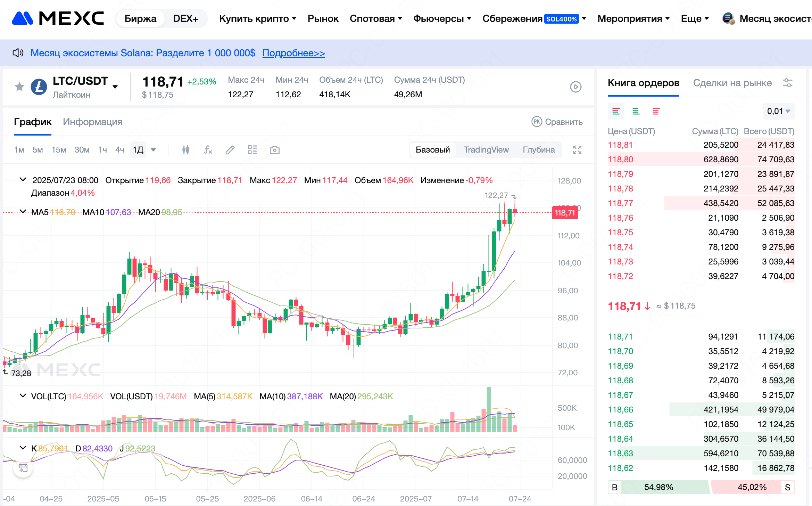Select the Базовый chart mode
This screenshot has height=506, width=812.
tap(433, 150)
